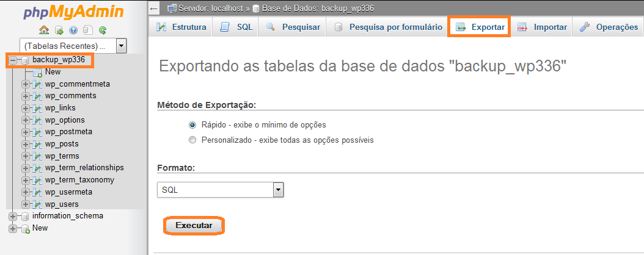Click the Home house icon
Screen dimensions: 644x255
[x=45, y=30]
